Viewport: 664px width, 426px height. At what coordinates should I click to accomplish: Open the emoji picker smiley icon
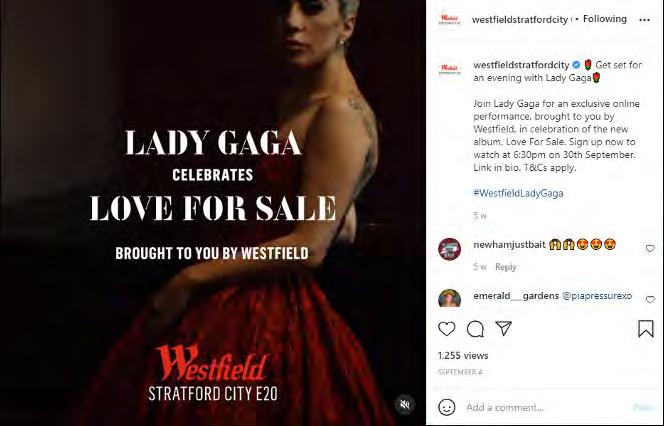pyautogui.click(x=447, y=407)
